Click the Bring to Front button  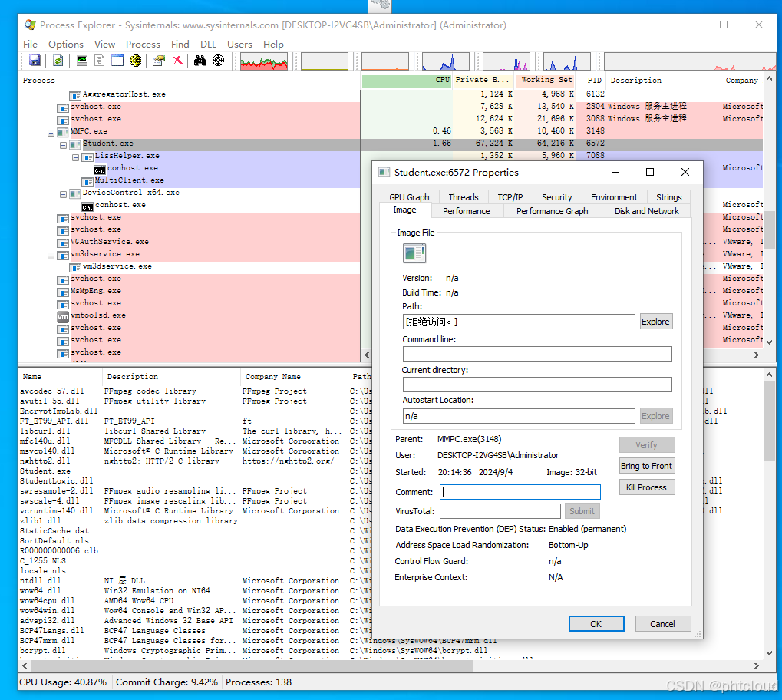click(647, 466)
